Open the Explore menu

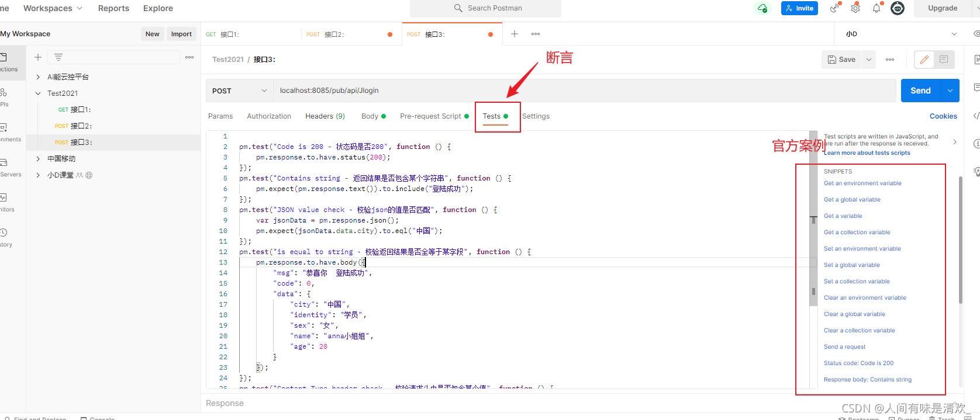(158, 8)
